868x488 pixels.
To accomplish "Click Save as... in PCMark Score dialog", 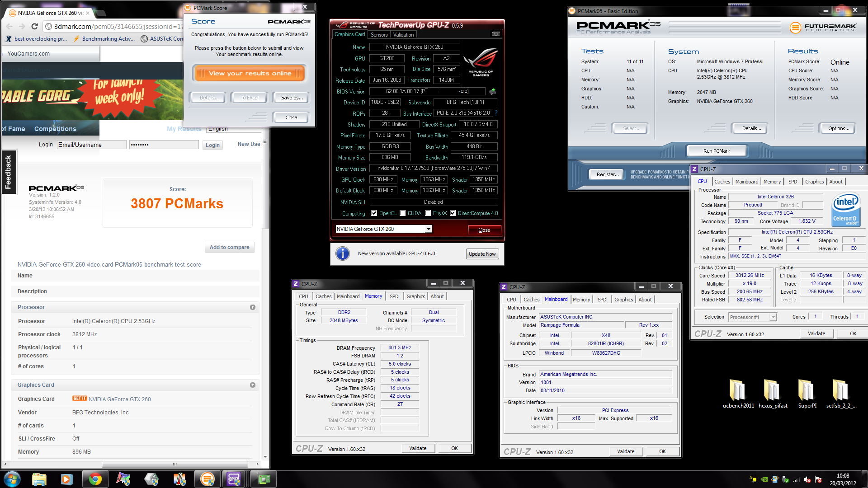I will (x=292, y=98).
